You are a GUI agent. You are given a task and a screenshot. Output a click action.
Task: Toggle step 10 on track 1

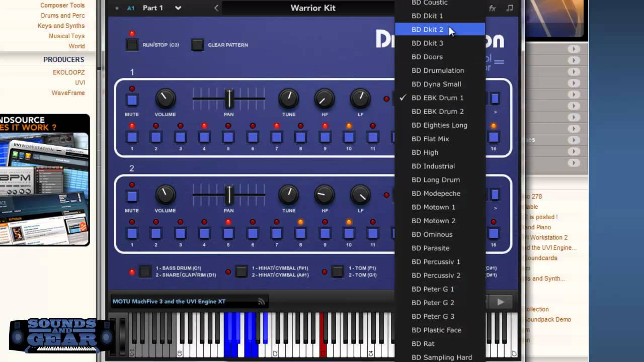(349, 137)
